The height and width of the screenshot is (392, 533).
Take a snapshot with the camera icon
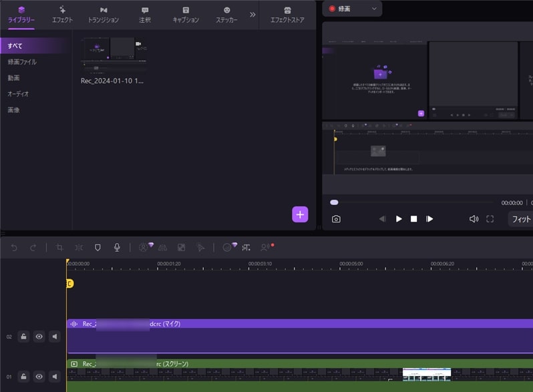336,219
